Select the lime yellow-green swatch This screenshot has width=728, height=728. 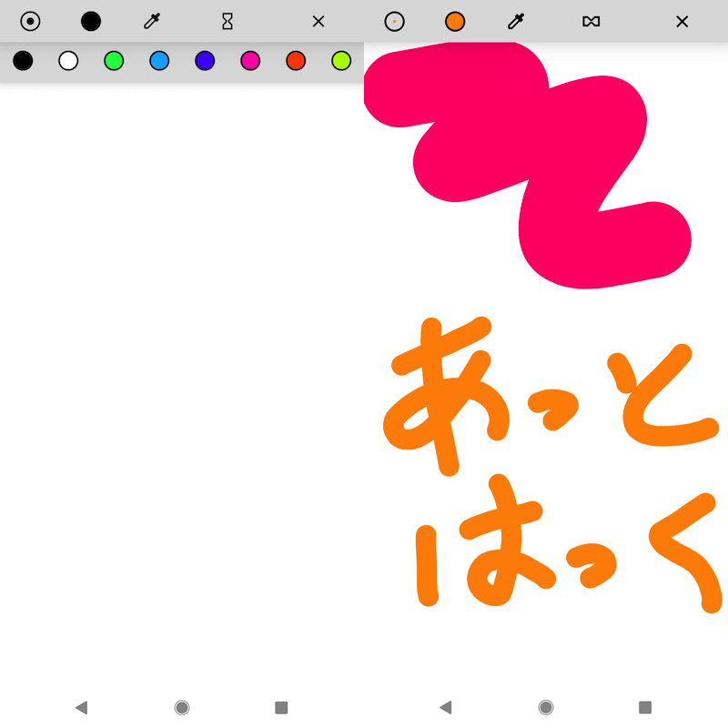pyautogui.click(x=341, y=61)
